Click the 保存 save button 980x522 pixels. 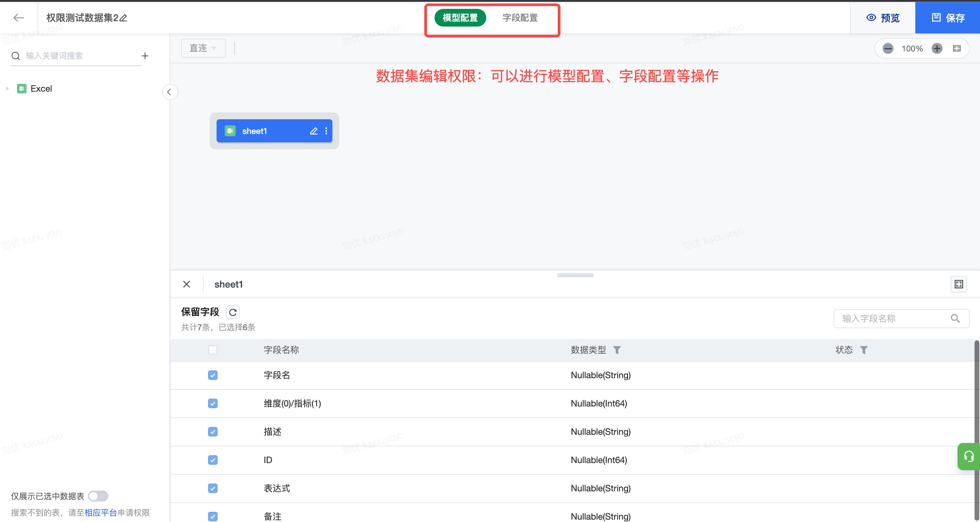click(948, 17)
